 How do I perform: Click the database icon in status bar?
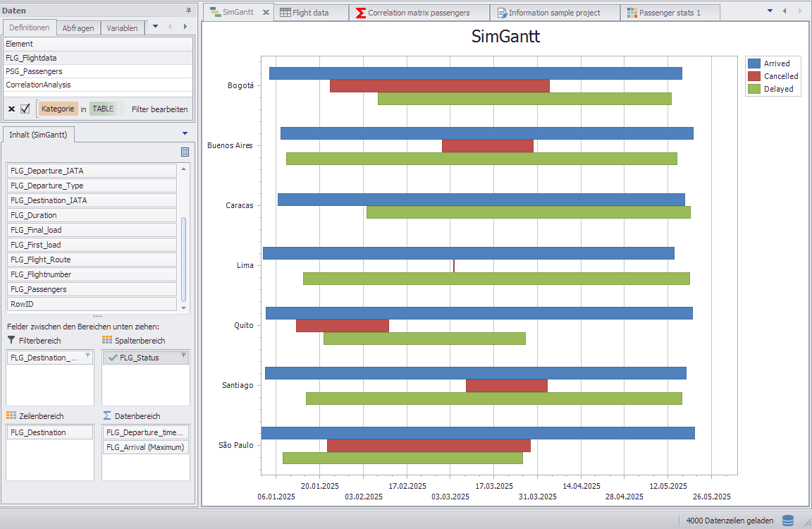(788, 521)
